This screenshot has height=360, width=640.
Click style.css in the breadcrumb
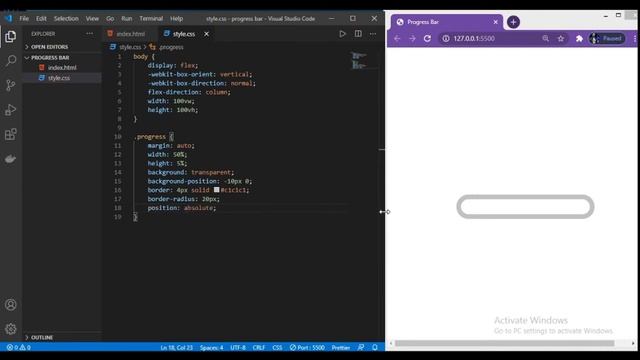(x=130, y=47)
